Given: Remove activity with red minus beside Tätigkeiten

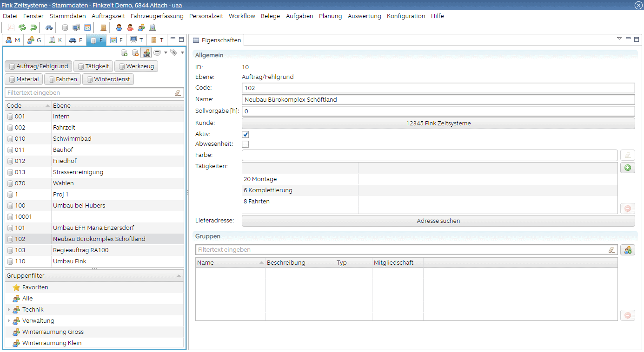Looking at the screenshot, I should pos(628,209).
